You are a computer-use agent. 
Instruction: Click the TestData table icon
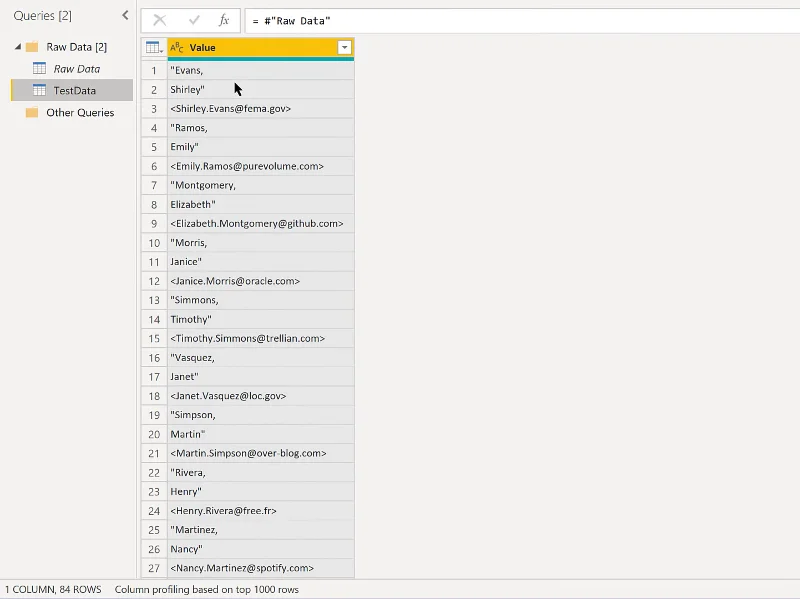[x=39, y=90]
